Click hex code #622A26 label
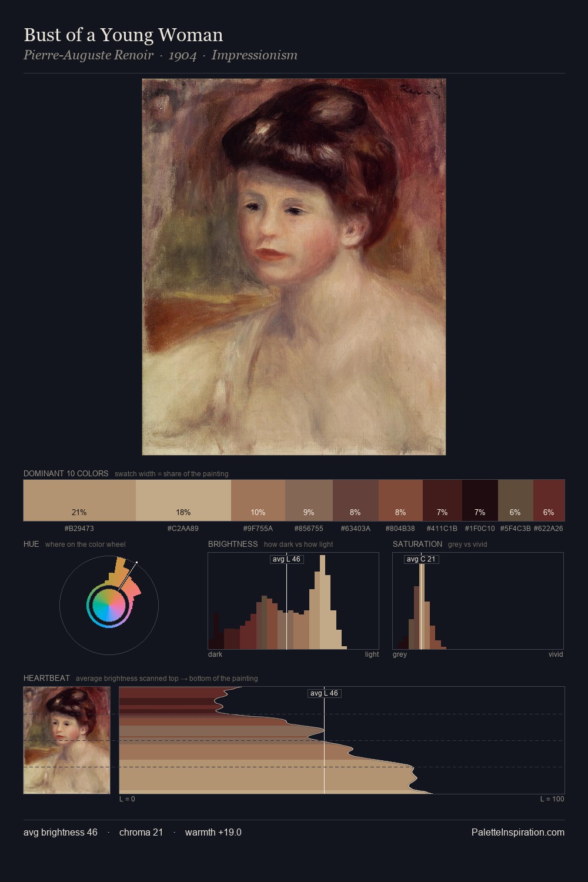Screen dimensions: 588x882 (x=549, y=529)
